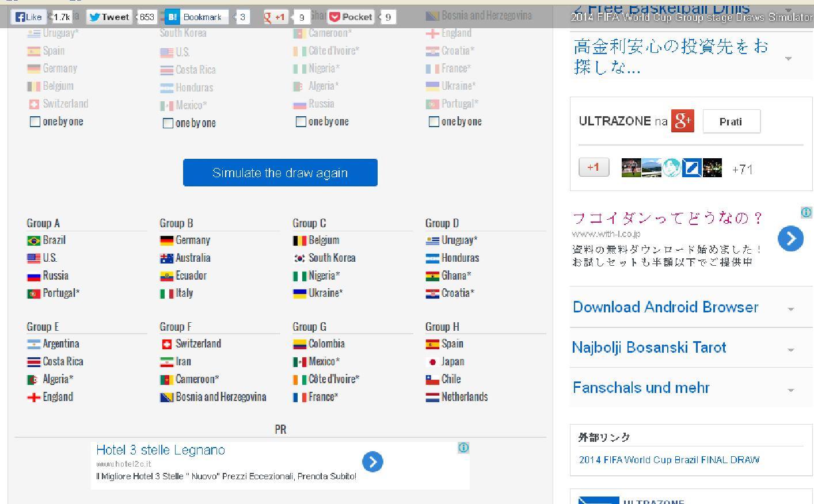Check the fourth pot's one by one checkbox
Image resolution: width=814 pixels, height=504 pixels.
tap(434, 121)
